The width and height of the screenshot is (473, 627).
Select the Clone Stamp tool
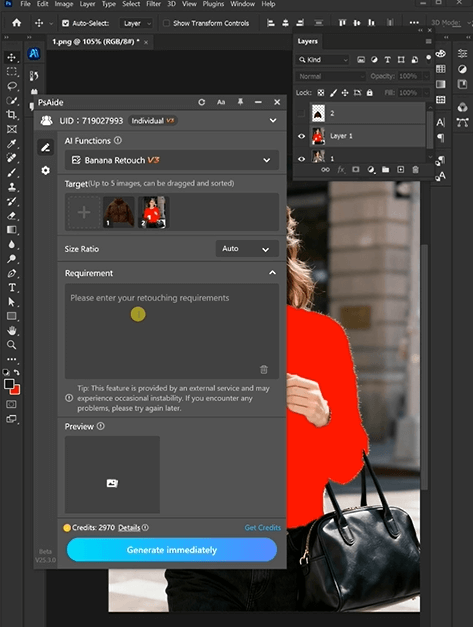click(12, 187)
